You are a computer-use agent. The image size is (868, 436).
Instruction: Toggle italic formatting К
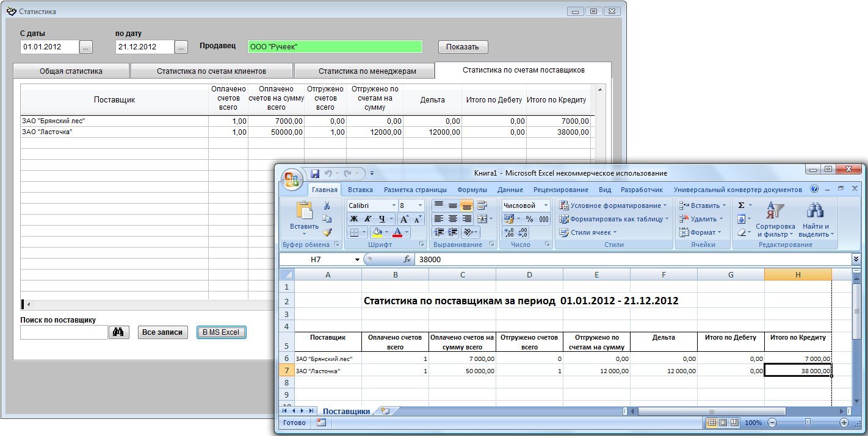(x=367, y=219)
